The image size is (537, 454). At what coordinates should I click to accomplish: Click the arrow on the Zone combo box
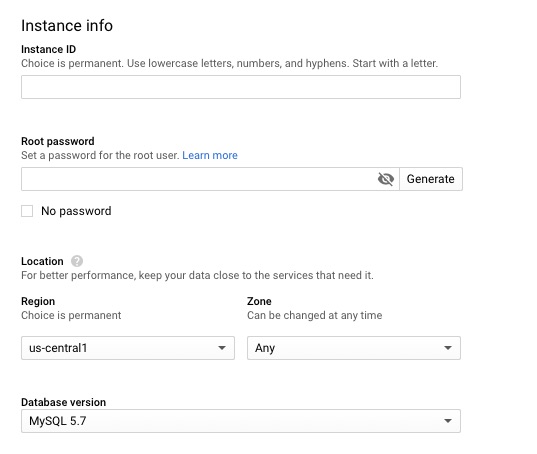click(448, 348)
